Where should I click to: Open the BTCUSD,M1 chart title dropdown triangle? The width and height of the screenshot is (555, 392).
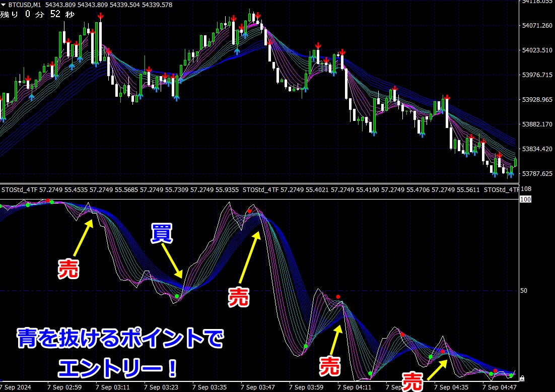pos(4,5)
